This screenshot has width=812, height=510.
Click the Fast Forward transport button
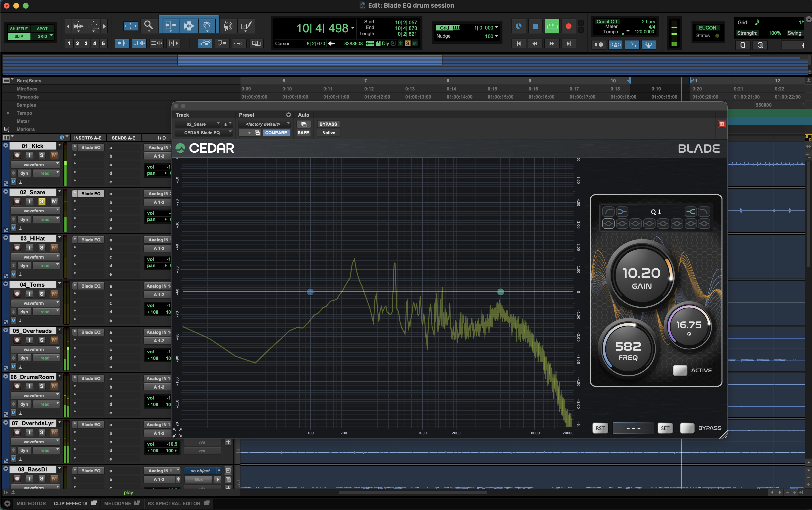(x=552, y=44)
